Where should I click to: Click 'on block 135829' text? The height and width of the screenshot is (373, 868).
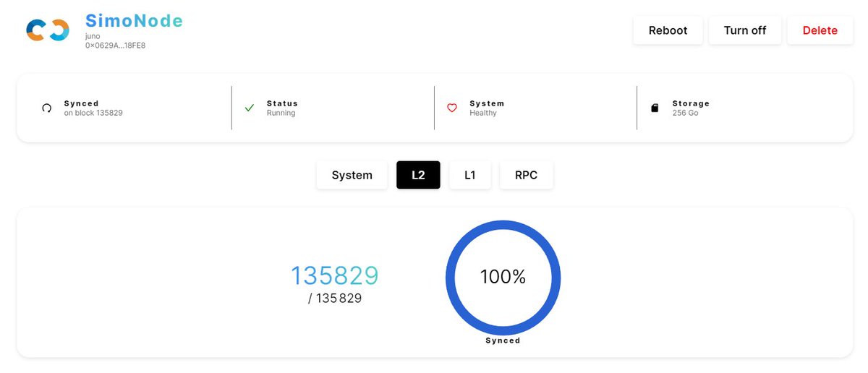(x=93, y=113)
